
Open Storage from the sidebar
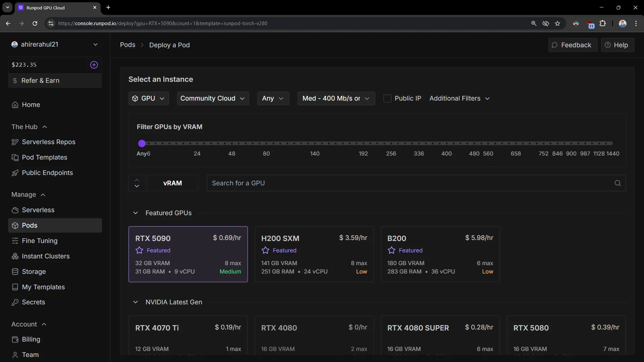point(34,271)
